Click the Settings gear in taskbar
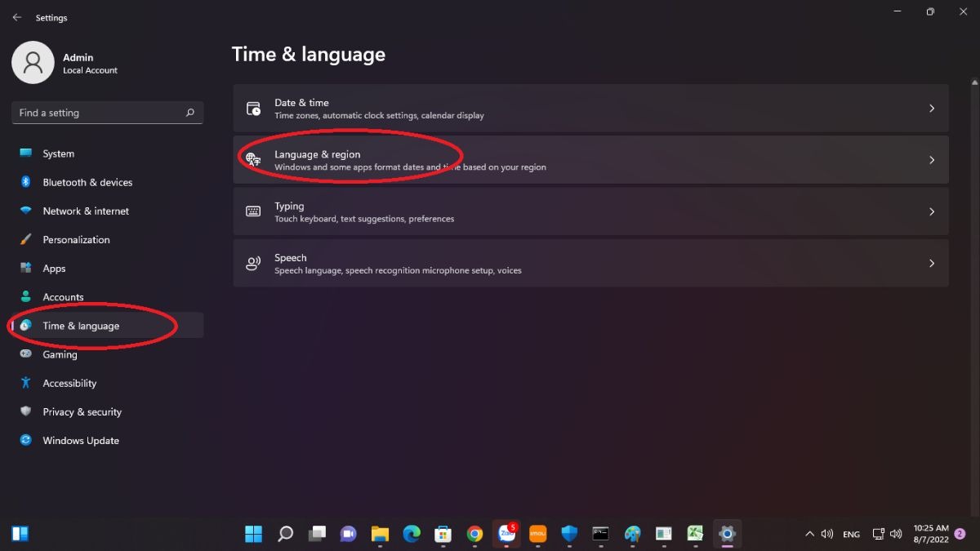Screen dimensions: 980x551 click(727, 534)
